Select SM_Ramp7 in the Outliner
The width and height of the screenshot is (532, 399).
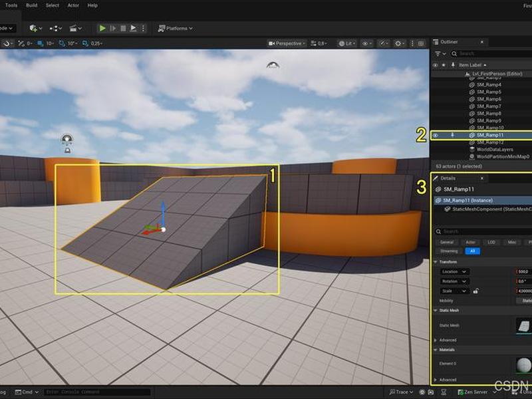489,106
